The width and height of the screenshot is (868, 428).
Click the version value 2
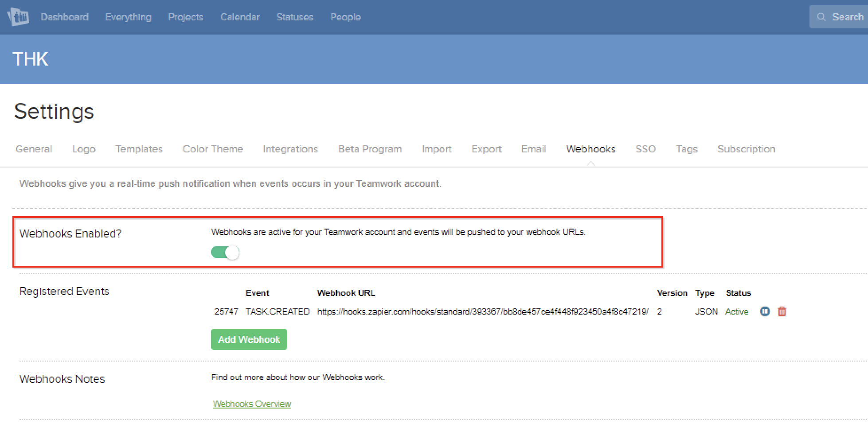coord(659,311)
